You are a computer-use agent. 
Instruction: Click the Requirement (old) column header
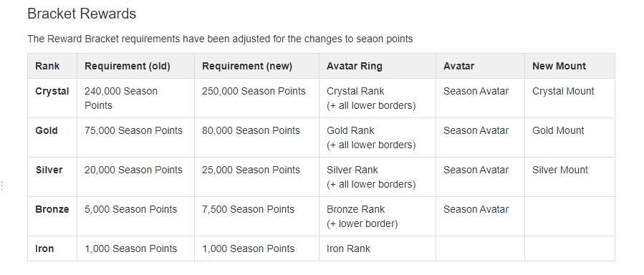click(x=128, y=66)
